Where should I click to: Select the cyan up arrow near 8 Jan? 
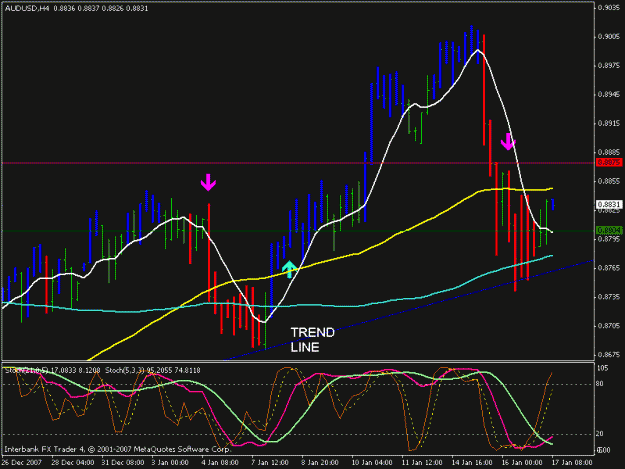point(289,269)
